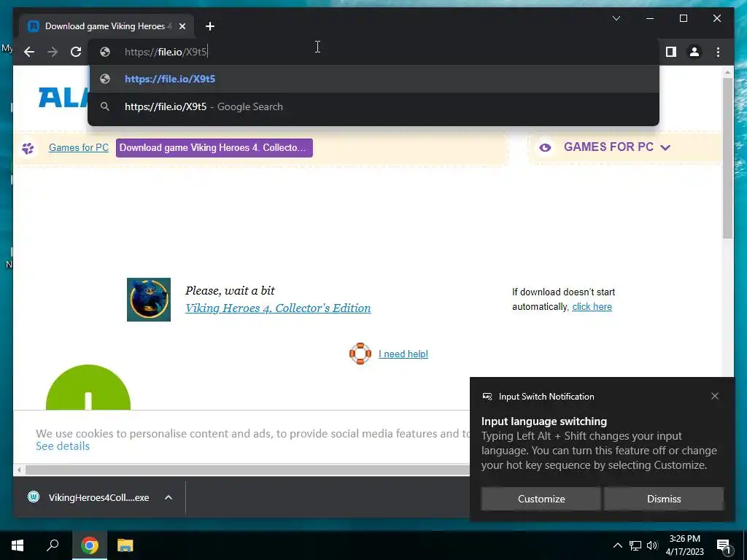The width and height of the screenshot is (747, 560).
Task: Expand options chevron for downloaded exe
Action: click(169, 497)
